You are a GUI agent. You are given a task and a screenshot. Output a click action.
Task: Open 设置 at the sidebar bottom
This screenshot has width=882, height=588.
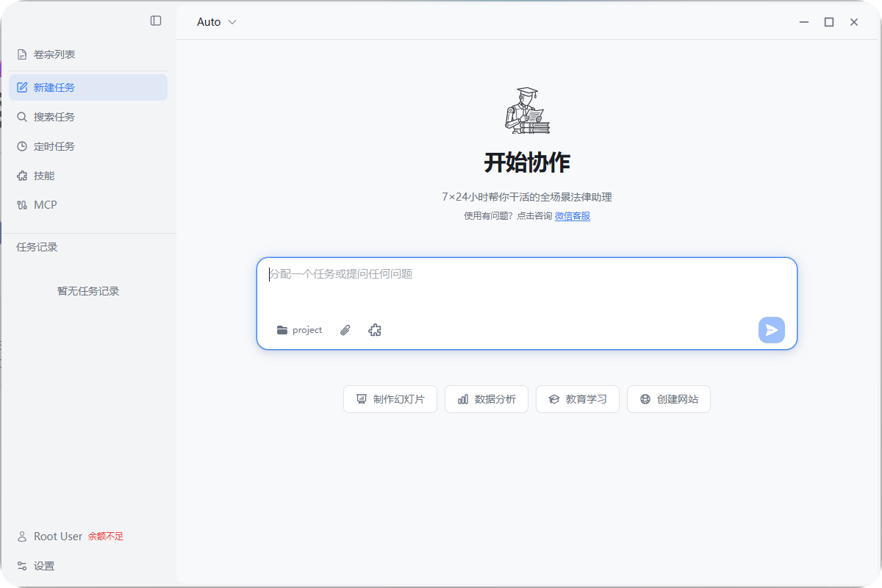click(x=44, y=566)
